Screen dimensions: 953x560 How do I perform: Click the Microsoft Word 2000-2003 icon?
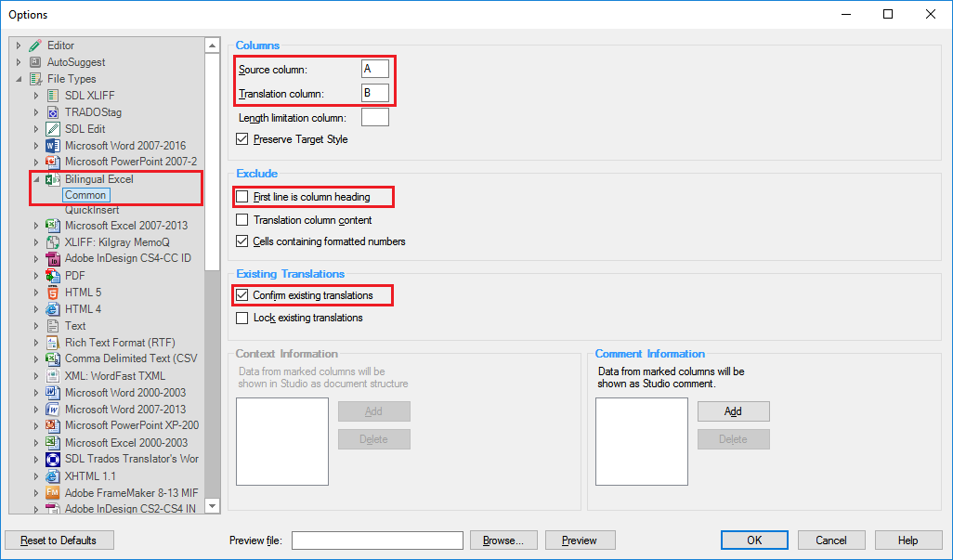click(x=53, y=393)
